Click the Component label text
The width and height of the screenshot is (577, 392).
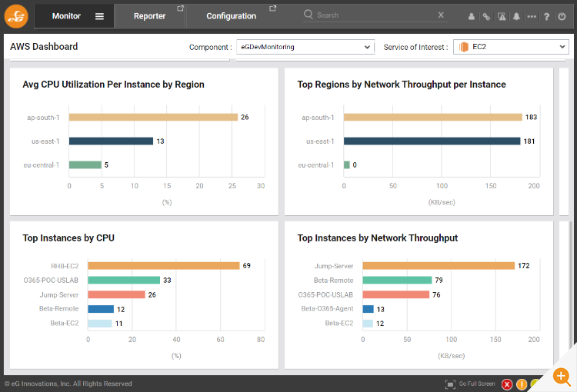(211, 47)
